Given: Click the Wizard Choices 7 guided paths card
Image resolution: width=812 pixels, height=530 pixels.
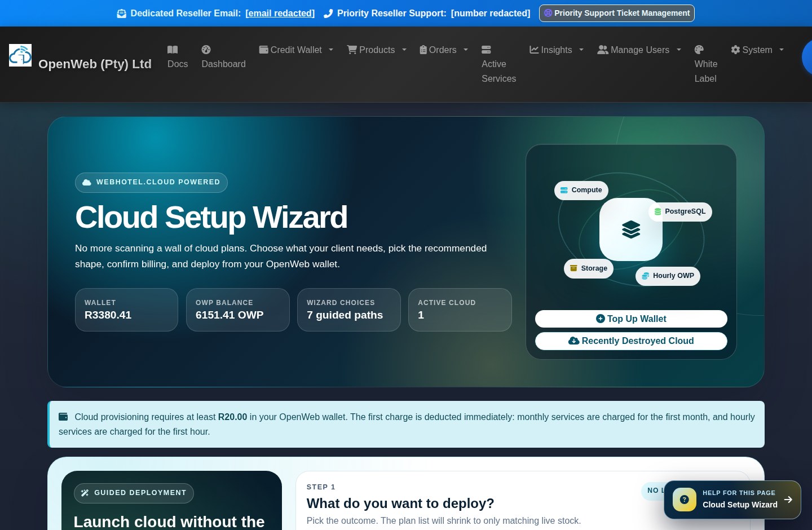Looking at the screenshot, I should point(349,310).
